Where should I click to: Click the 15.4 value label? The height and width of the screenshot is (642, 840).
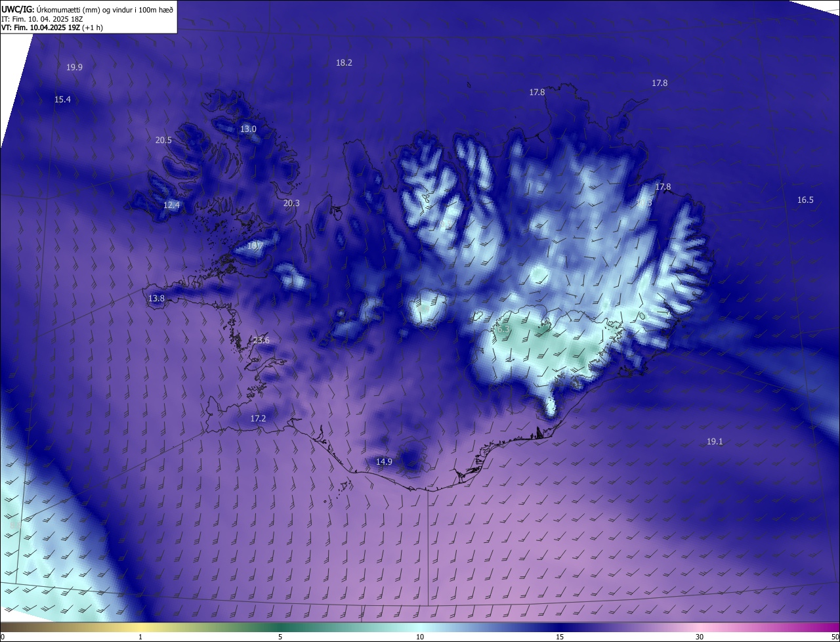click(62, 99)
